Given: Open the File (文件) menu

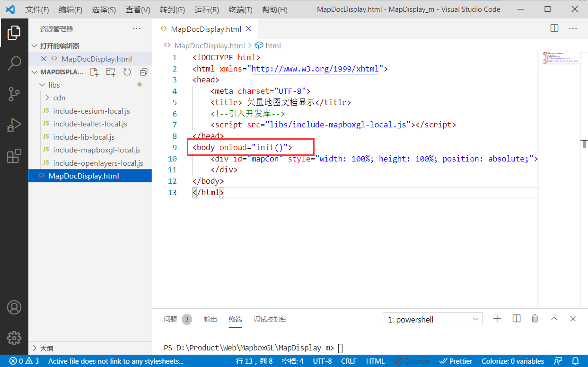Looking at the screenshot, I should click(37, 10).
